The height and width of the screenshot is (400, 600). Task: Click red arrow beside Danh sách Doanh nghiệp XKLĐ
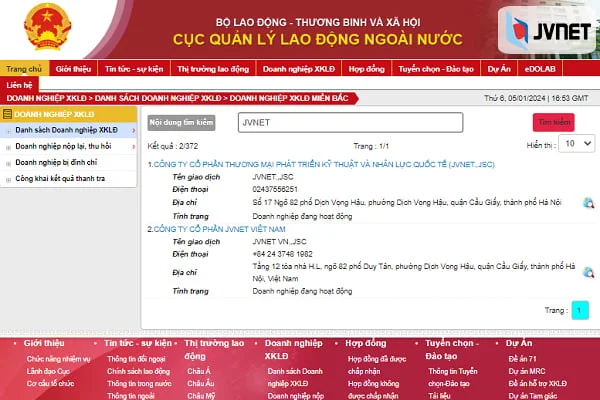point(134,131)
